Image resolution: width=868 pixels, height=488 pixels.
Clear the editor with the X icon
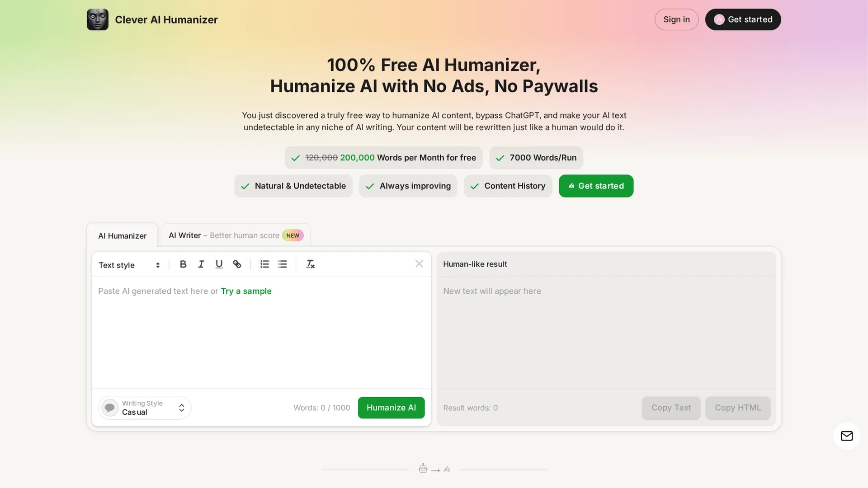tap(419, 263)
